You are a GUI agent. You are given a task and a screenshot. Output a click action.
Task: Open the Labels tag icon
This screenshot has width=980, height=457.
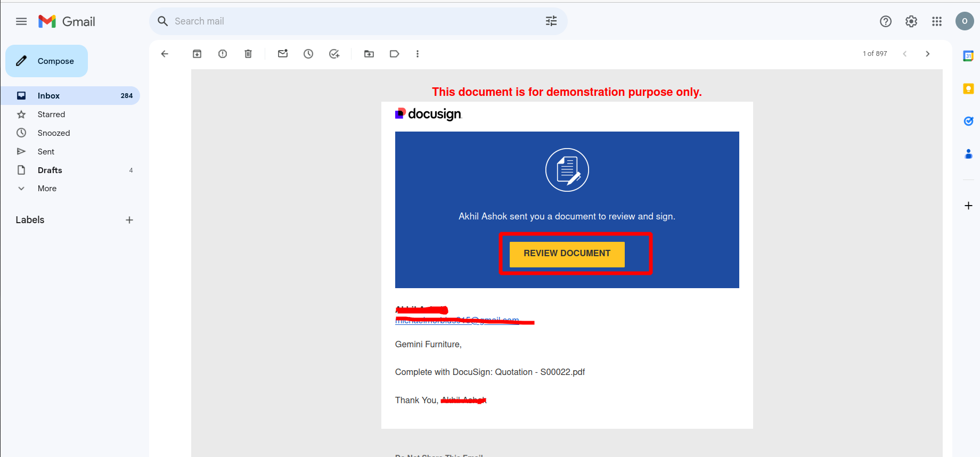395,54
